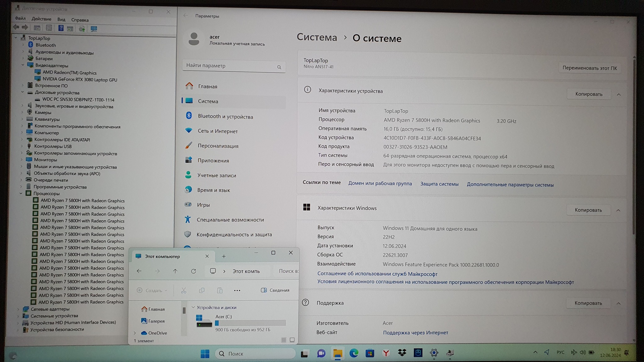Click Переименовать этот ПК button
This screenshot has height=362, width=644.
tap(589, 68)
